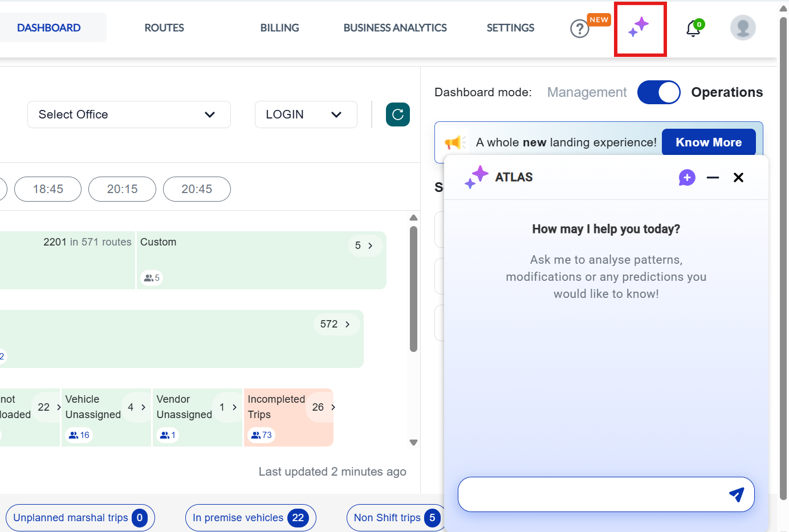Screen dimensions: 789x532
Task: Click the cards panel vertical scrollbar thumb
Action: click(x=413, y=289)
